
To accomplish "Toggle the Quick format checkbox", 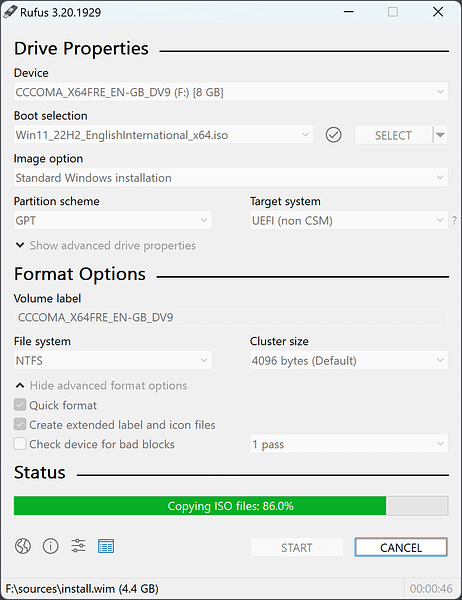I will (20, 405).
